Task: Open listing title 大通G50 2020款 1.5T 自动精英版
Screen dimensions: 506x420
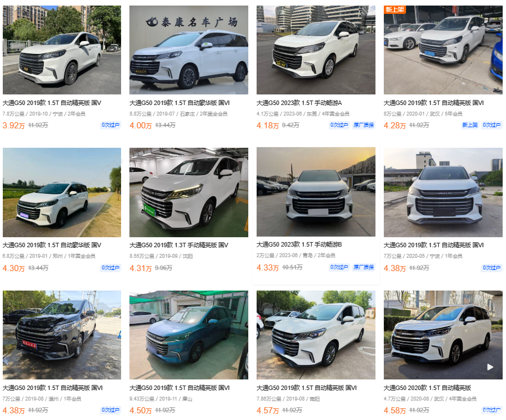Action: [427, 388]
